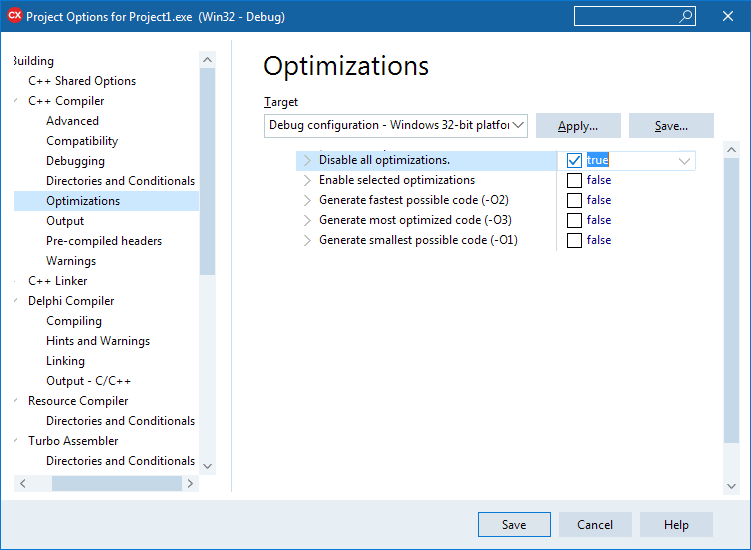Click the Save... button next to Apply

pos(671,126)
